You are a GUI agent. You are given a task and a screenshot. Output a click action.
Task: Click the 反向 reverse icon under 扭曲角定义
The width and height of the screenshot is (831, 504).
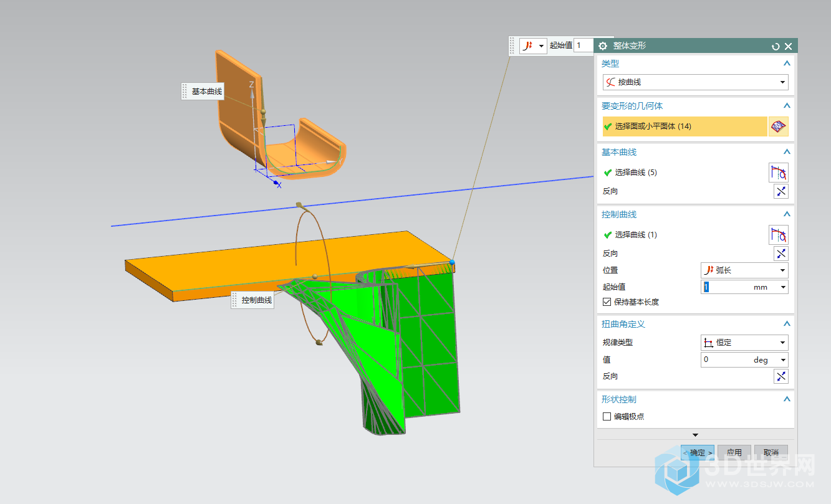781,376
